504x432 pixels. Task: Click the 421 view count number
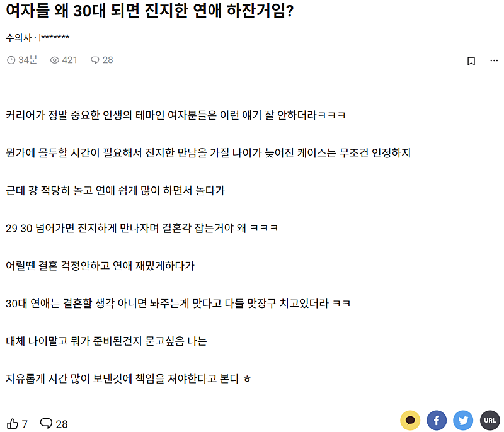coord(69,60)
